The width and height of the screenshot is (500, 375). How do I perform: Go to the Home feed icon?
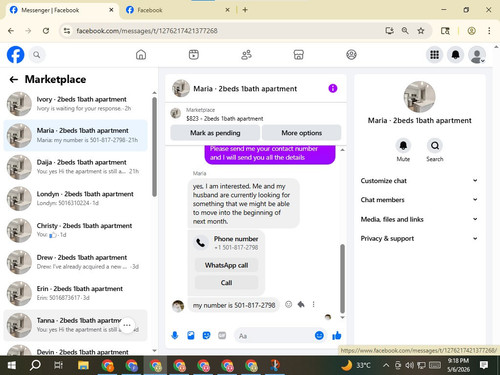[x=141, y=55]
